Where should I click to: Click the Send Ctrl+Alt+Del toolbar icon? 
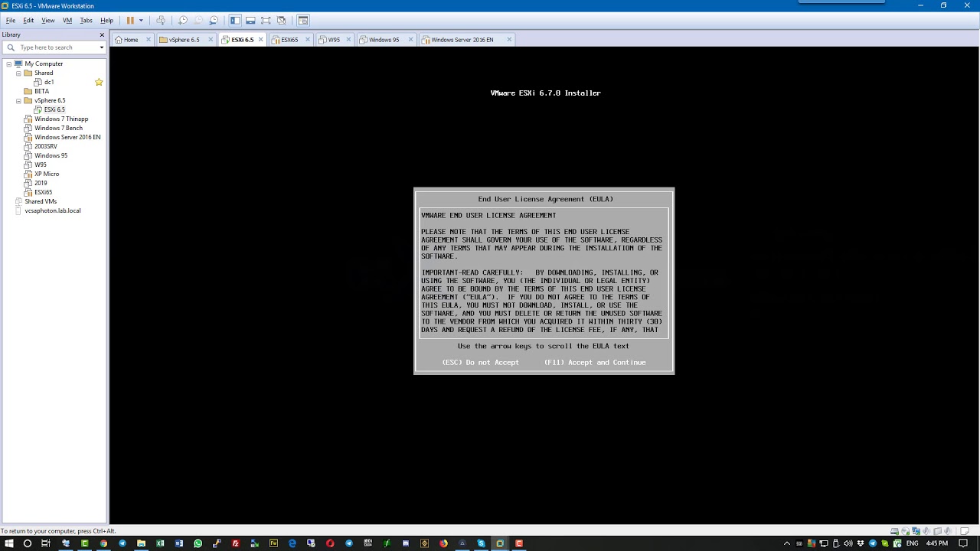point(161,21)
